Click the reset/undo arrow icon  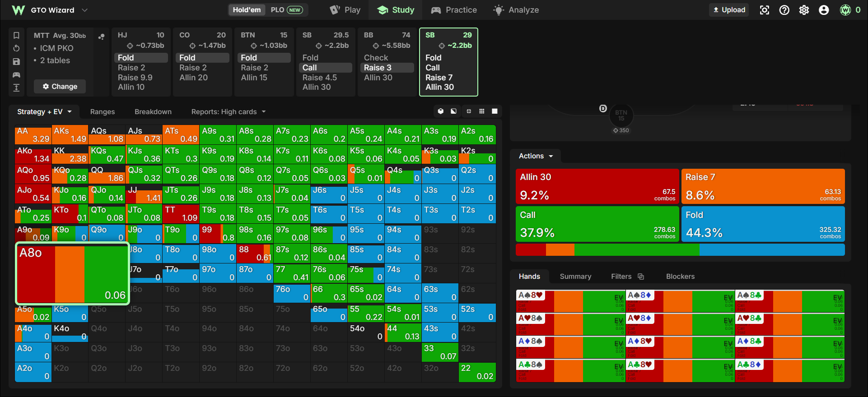tap(16, 48)
